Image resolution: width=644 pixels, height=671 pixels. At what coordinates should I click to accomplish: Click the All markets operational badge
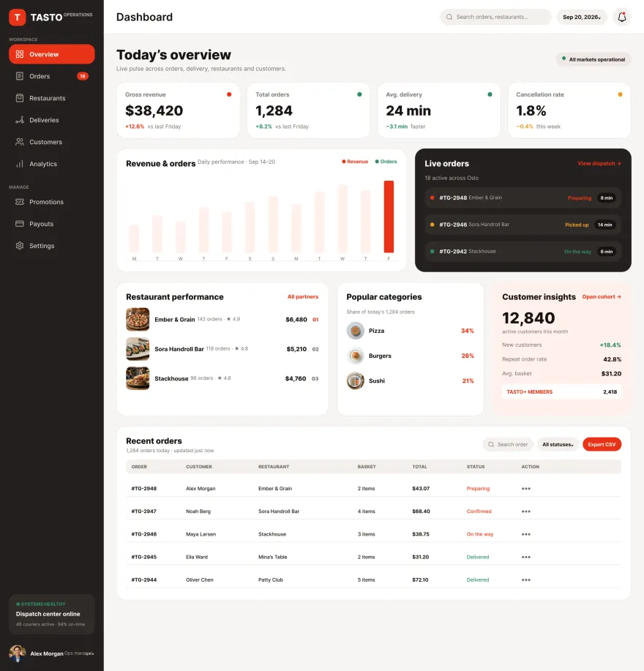coord(594,59)
